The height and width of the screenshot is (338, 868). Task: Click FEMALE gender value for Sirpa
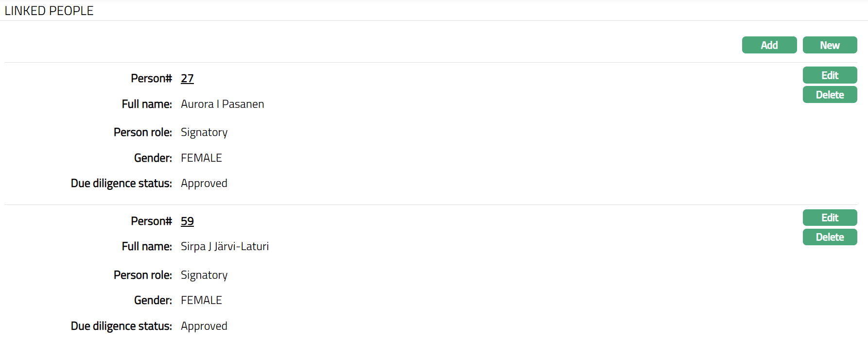click(x=201, y=301)
